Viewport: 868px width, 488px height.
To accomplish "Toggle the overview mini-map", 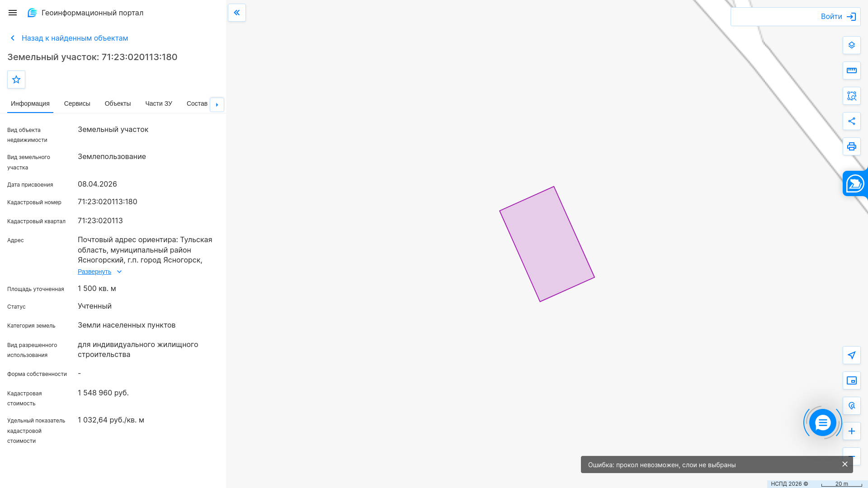I will (852, 380).
